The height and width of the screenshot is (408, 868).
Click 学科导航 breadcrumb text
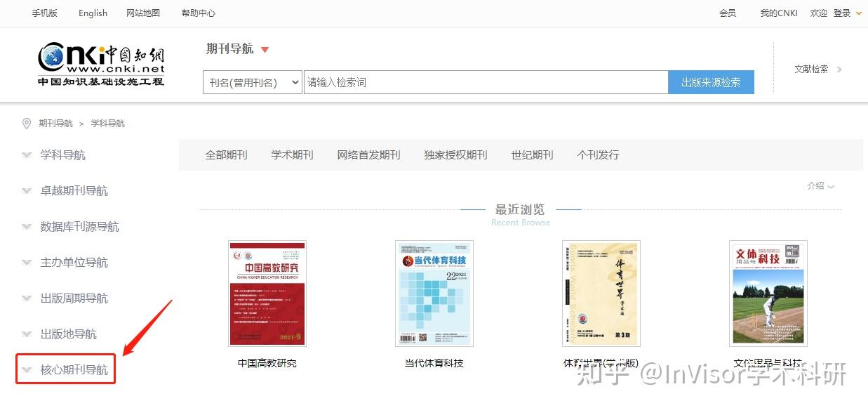pyautogui.click(x=107, y=124)
